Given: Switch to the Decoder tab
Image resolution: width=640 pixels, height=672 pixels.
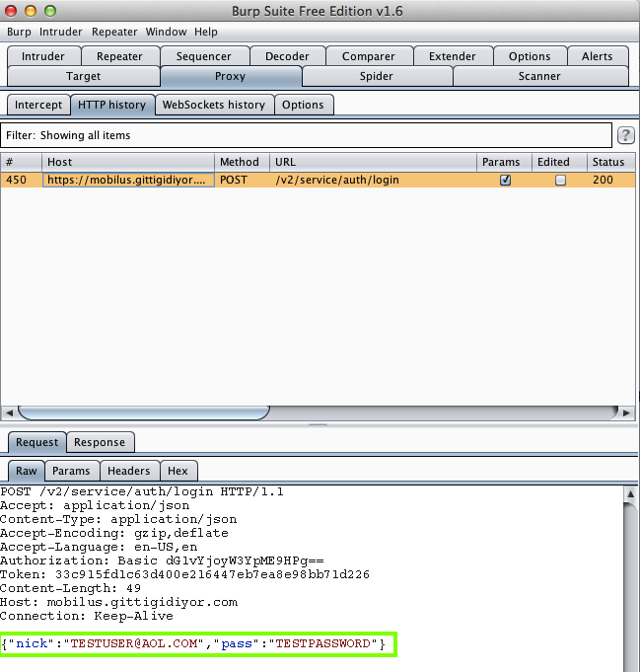Looking at the screenshot, I should (287, 56).
